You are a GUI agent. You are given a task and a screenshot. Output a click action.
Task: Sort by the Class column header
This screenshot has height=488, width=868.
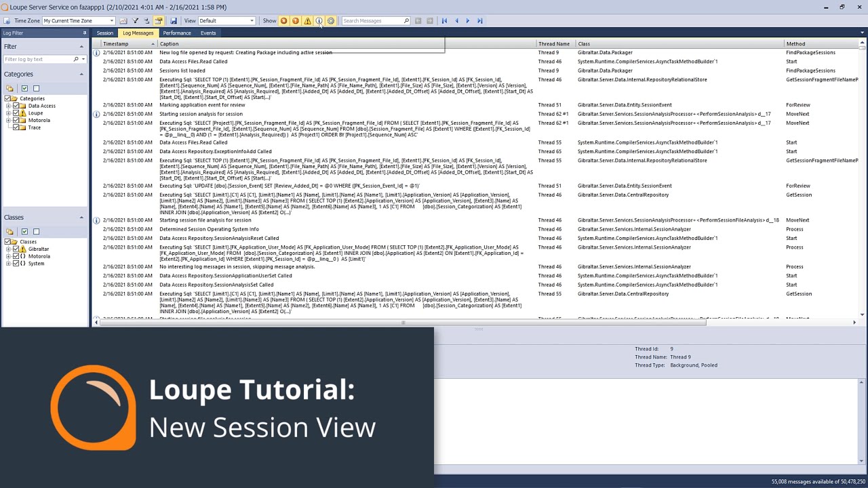click(x=679, y=44)
